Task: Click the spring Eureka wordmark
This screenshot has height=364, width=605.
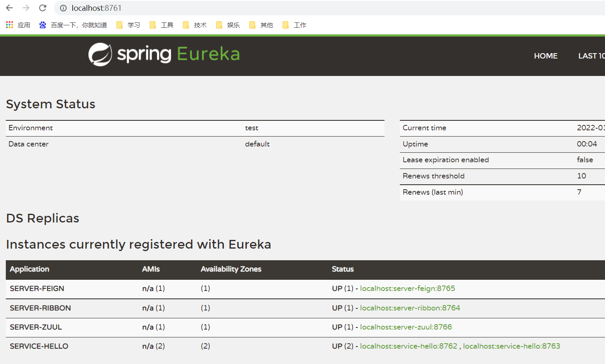Action: point(179,54)
